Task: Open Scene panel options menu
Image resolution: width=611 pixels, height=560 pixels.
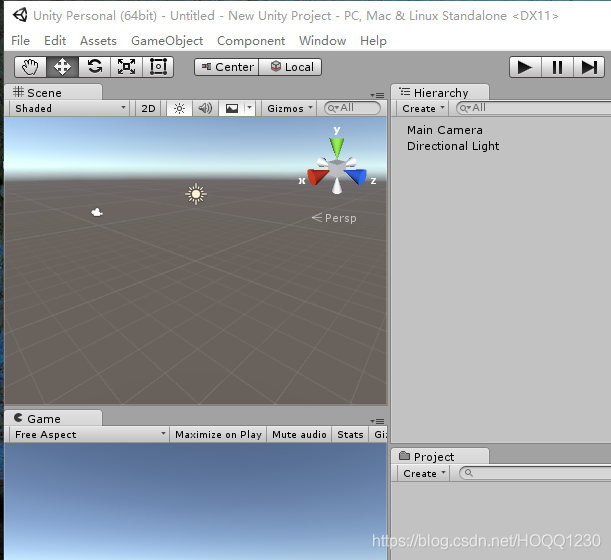Action: 377,95
